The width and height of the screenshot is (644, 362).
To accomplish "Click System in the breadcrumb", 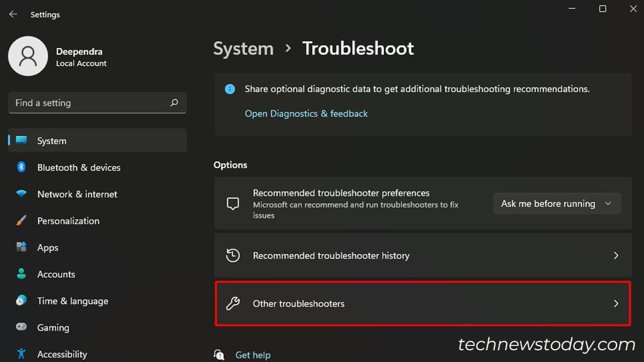I will [x=244, y=48].
